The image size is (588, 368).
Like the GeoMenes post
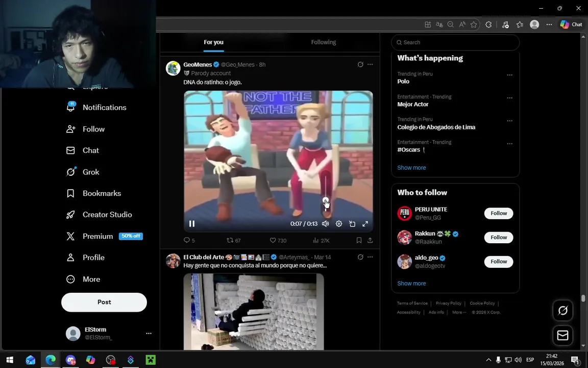pyautogui.click(x=278, y=240)
